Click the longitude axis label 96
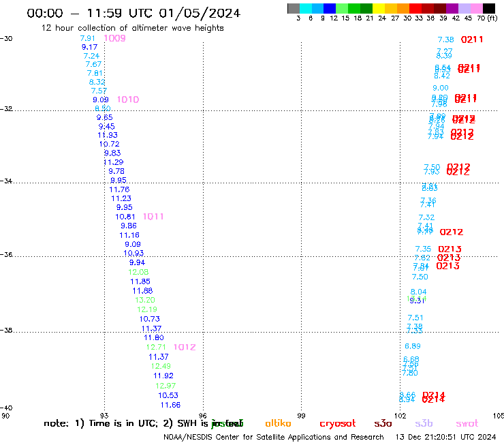Viewport: 504px width, 443px height. 203,415
